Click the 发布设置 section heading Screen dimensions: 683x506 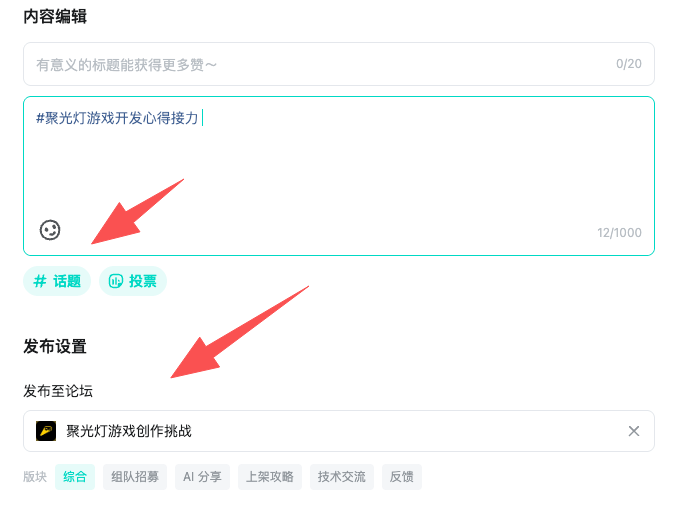(55, 347)
